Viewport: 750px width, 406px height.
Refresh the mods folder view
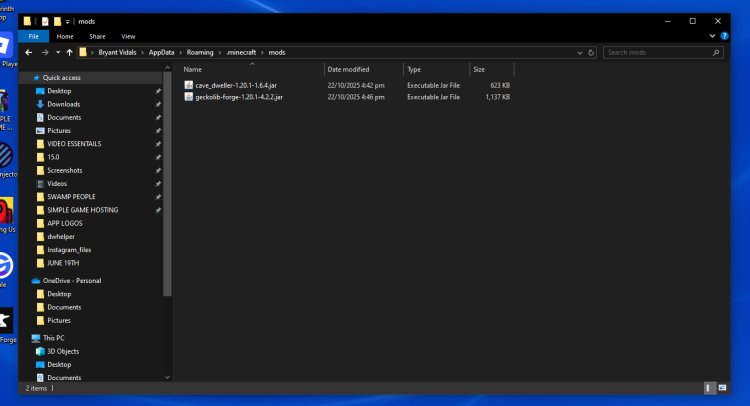pos(592,52)
